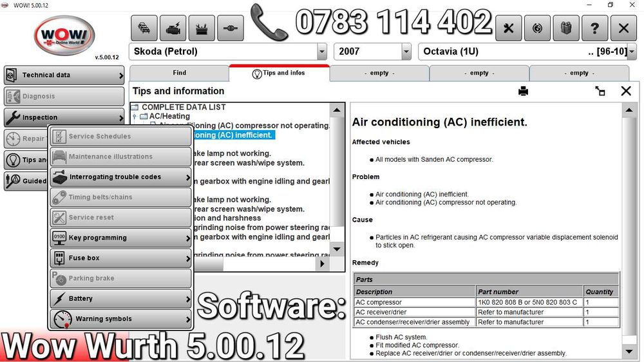The image size is (644, 362).
Task: Click the 'Part number' column header
Action: click(529, 292)
